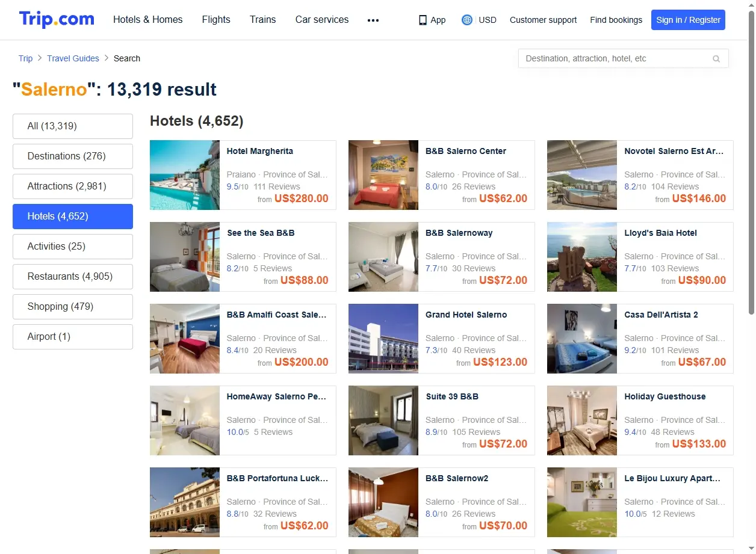Open Casa Dell'Artista 2 photo
756x554 pixels.
(x=582, y=339)
